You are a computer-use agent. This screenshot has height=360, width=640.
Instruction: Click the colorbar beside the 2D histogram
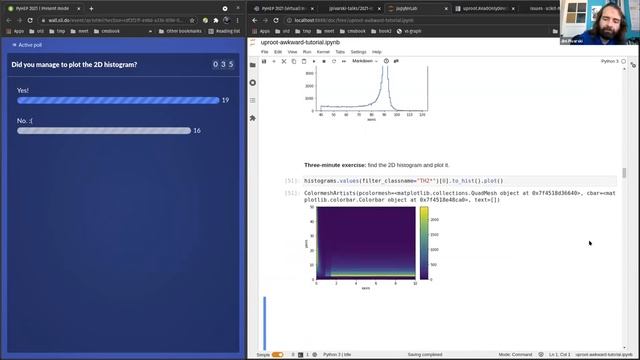[424, 243]
